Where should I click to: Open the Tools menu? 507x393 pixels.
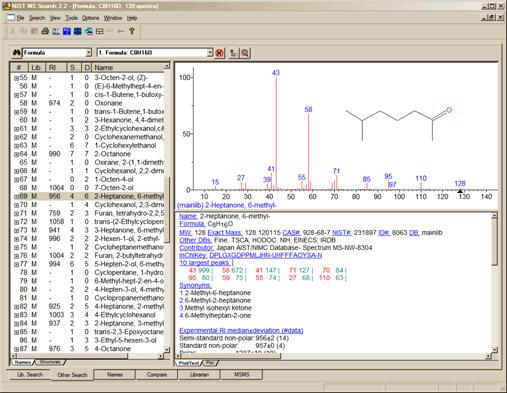point(71,18)
